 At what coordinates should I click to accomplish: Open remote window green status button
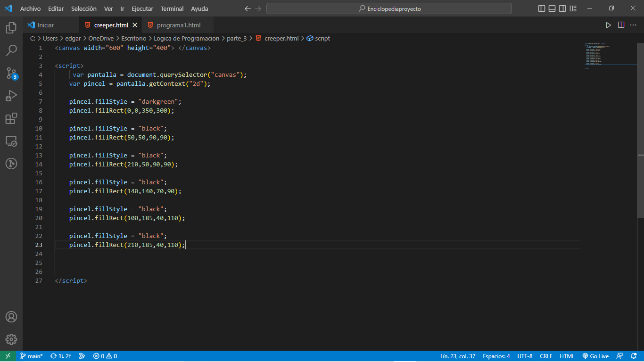[8, 356]
